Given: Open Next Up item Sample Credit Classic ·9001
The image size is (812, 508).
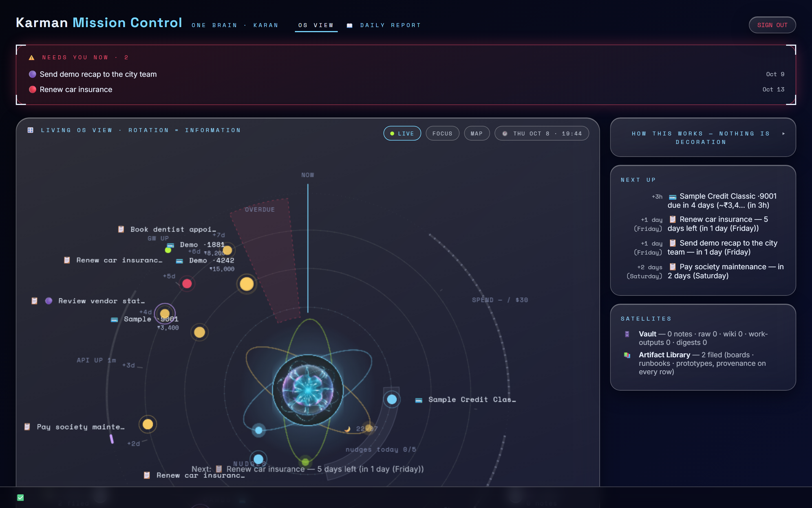Looking at the screenshot, I should (703, 201).
